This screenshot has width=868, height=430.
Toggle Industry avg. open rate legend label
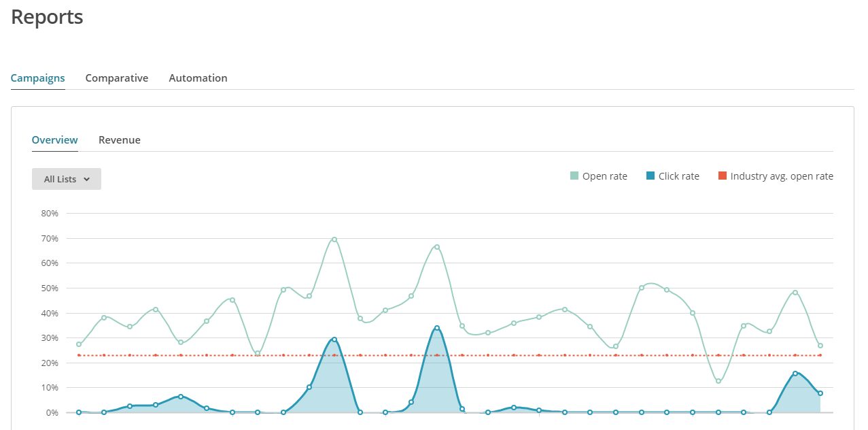coord(782,176)
